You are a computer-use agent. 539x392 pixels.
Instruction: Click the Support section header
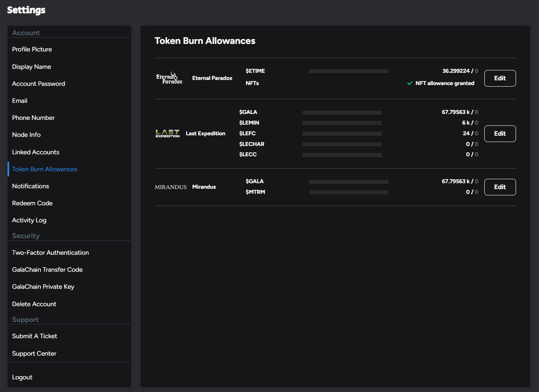pos(25,320)
